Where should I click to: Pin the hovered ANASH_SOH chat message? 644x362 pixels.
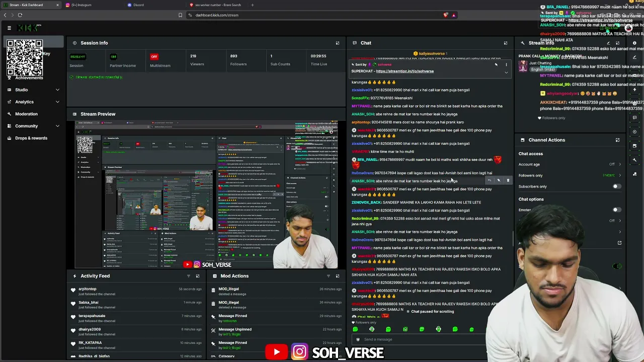click(x=499, y=180)
